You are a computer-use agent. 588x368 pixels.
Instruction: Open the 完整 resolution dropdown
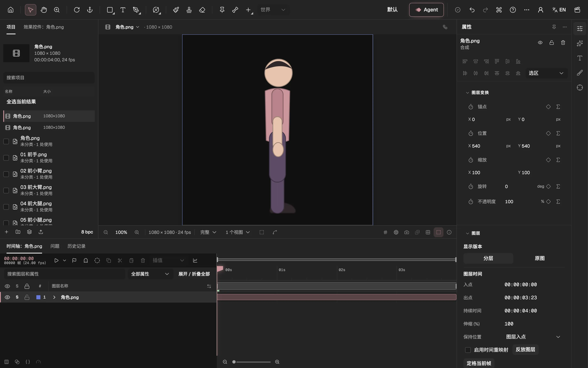208,232
